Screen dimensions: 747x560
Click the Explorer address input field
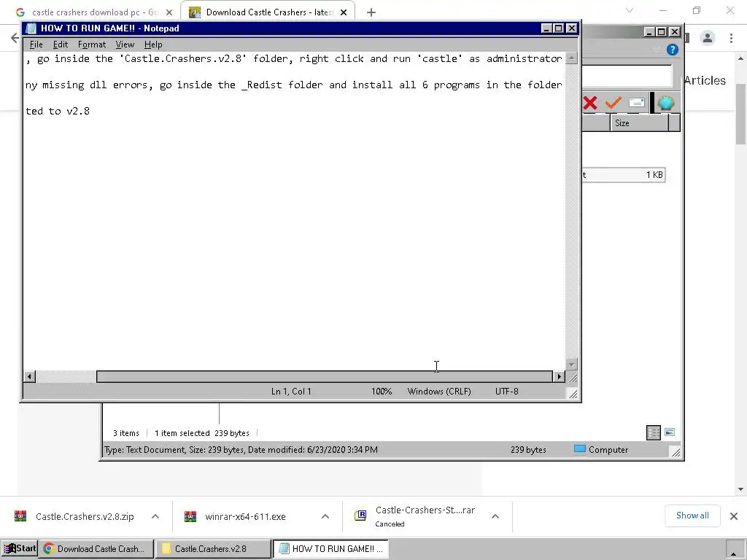(627, 76)
